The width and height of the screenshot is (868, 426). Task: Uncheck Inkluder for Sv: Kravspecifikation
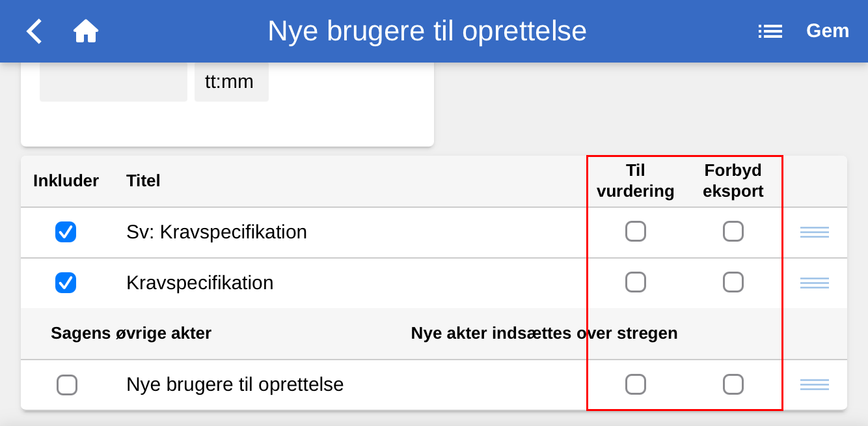pos(66,232)
